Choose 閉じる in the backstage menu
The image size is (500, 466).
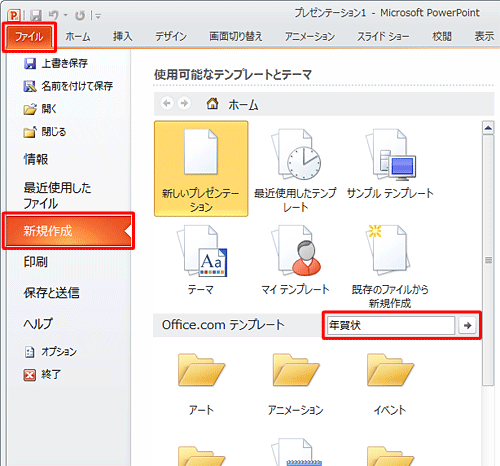(45, 132)
